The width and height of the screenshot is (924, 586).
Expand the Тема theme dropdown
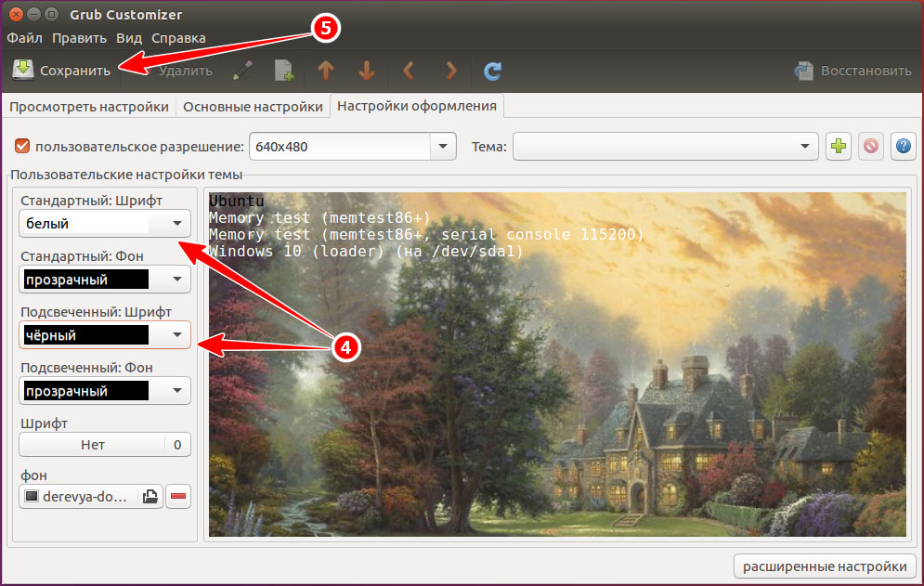click(665, 146)
